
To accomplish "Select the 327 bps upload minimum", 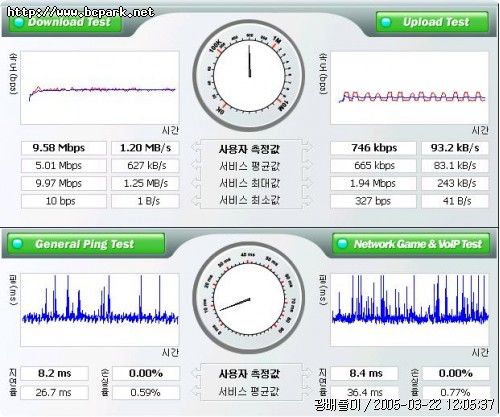I will pyautogui.click(x=373, y=201).
